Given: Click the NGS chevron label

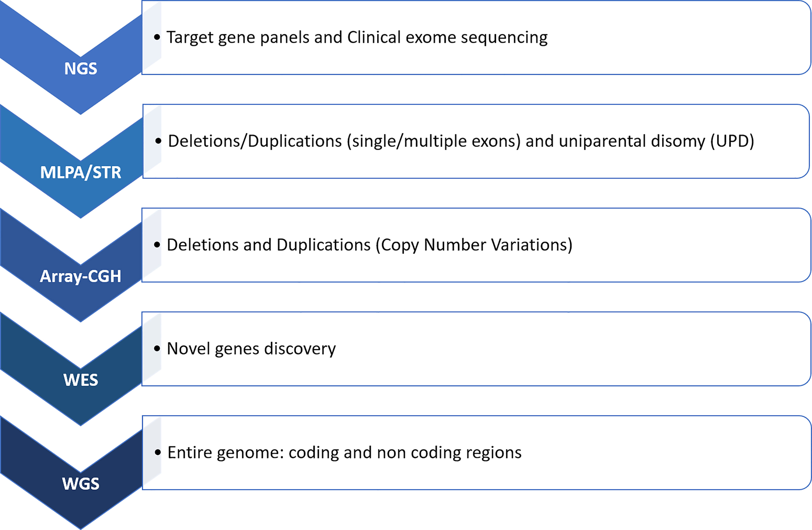Looking at the screenshot, I should (80, 69).
